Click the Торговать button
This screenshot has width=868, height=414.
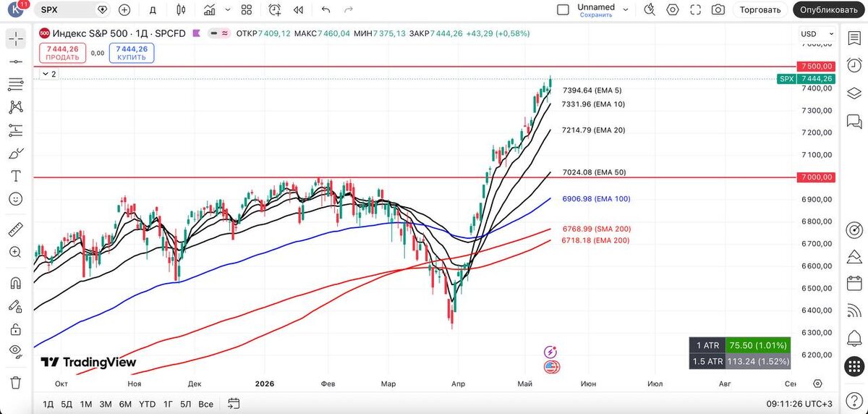point(760,9)
